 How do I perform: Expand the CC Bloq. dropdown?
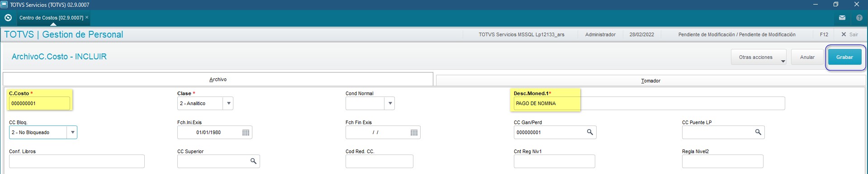72,132
